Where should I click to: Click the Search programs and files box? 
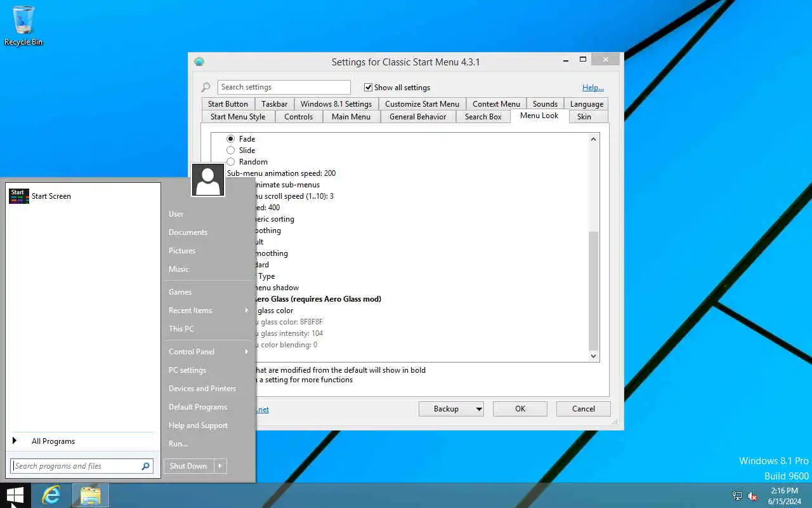click(x=82, y=466)
